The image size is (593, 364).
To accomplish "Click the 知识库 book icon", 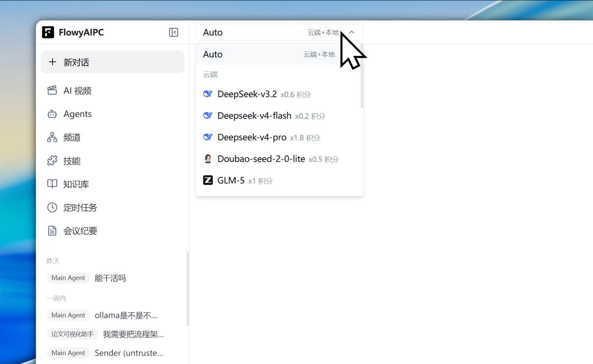I will click(52, 184).
